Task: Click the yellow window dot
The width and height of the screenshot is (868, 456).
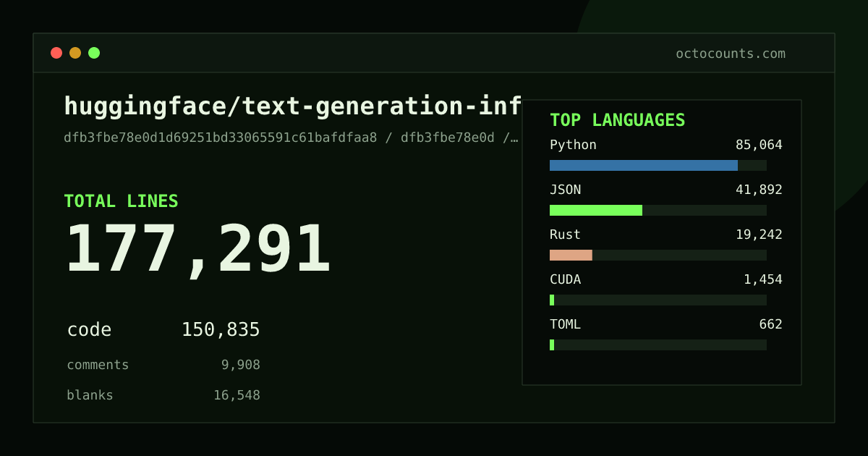Action: pyautogui.click(x=75, y=53)
